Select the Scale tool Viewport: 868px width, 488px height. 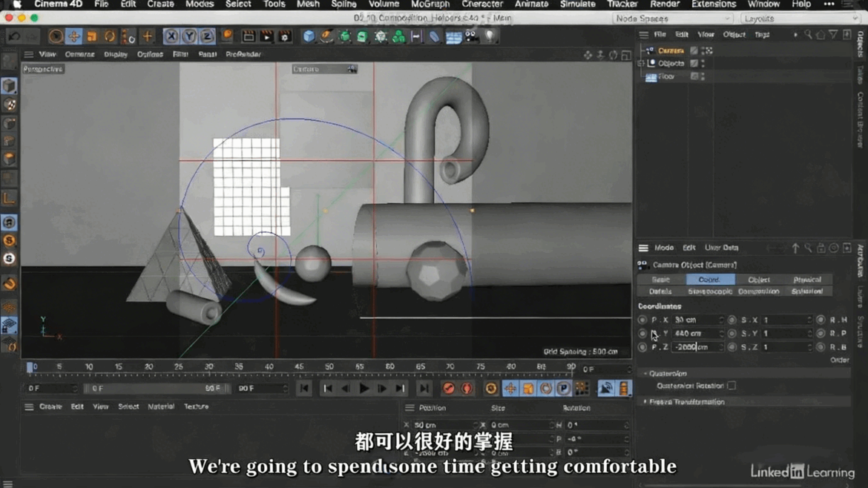click(x=91, y=36)
